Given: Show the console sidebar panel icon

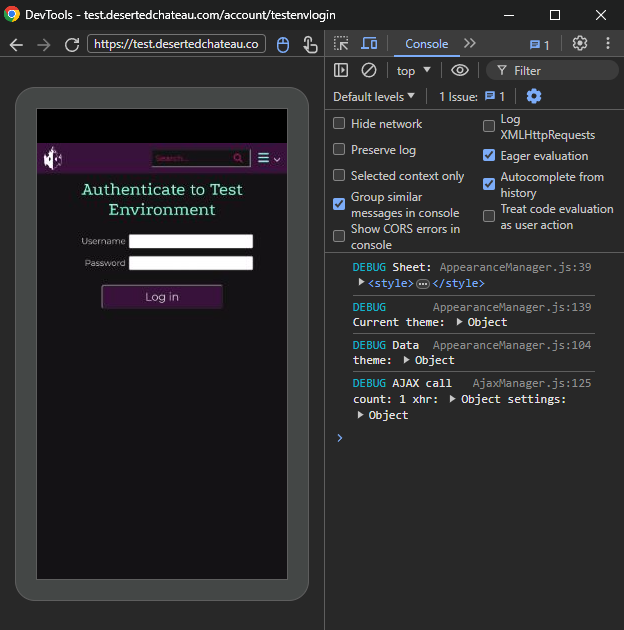Looking at the screenshot, I should [341, 70].
